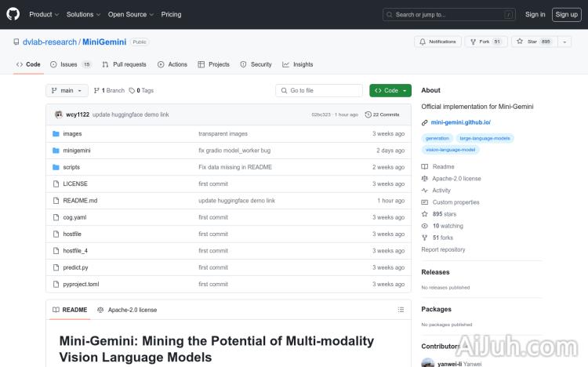Click the GitHub logo icon
This screenshot has height=367, width=588.
click(13, 14)
